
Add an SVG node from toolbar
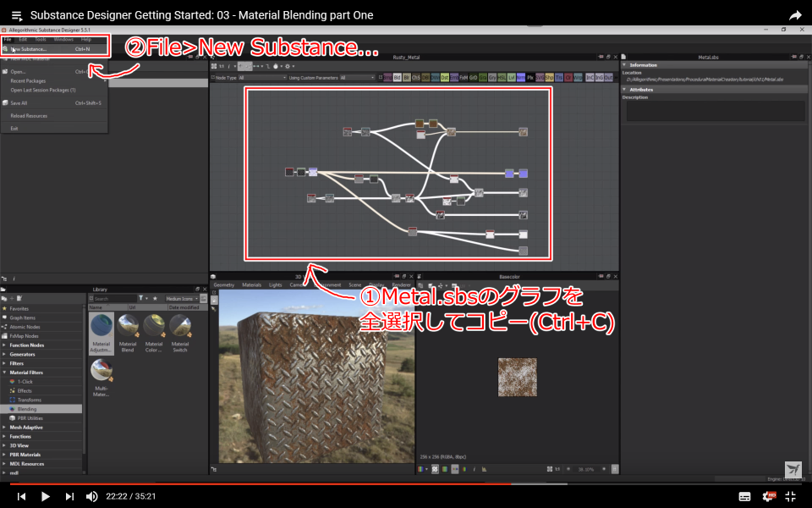click(540, 78)
